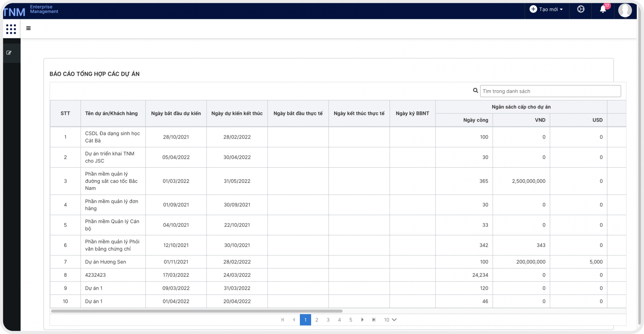
Task: Select project Dự án Hương Sen
Action: pos(105,262)
